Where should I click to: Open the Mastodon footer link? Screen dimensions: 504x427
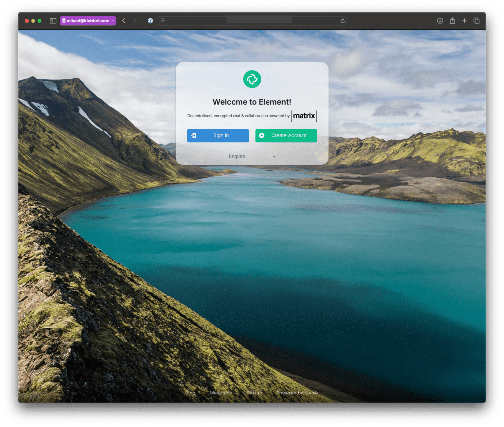click(x=221, y=393)
